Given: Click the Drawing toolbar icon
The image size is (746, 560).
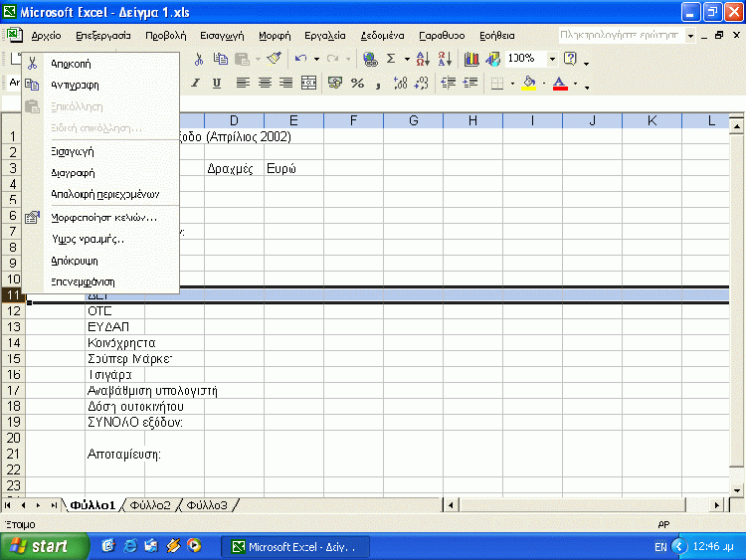Looking at the screenshot, I should (x=493, y=59).
